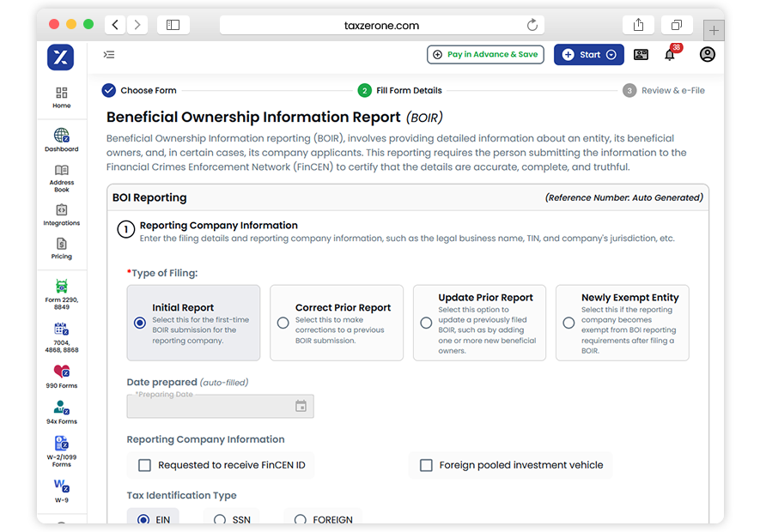Click the taxzerone.com address bar
This screenshot has height=532, width=760.
coord(380,26)
